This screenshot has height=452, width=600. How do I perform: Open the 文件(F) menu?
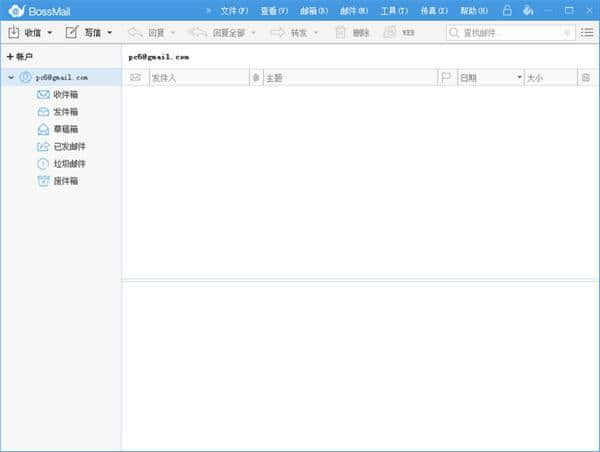[234, 11]
